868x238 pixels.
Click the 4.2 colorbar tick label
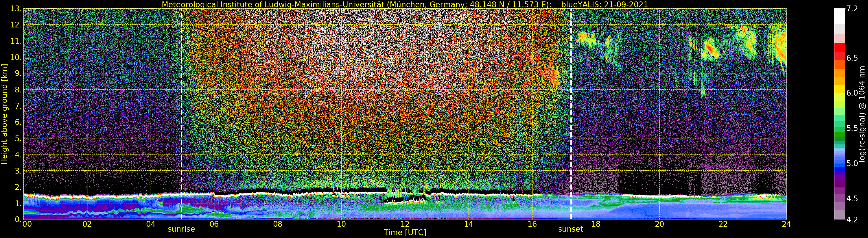tap(852, 220)
